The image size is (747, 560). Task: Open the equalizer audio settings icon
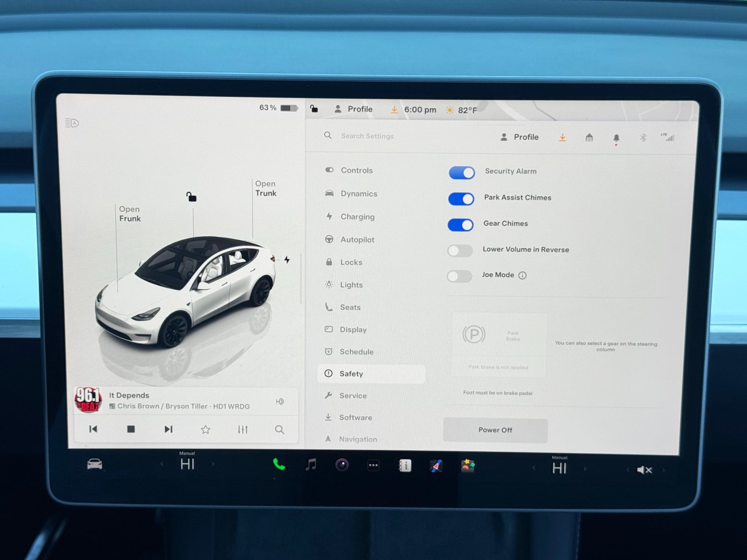click(x=242, y=429)
